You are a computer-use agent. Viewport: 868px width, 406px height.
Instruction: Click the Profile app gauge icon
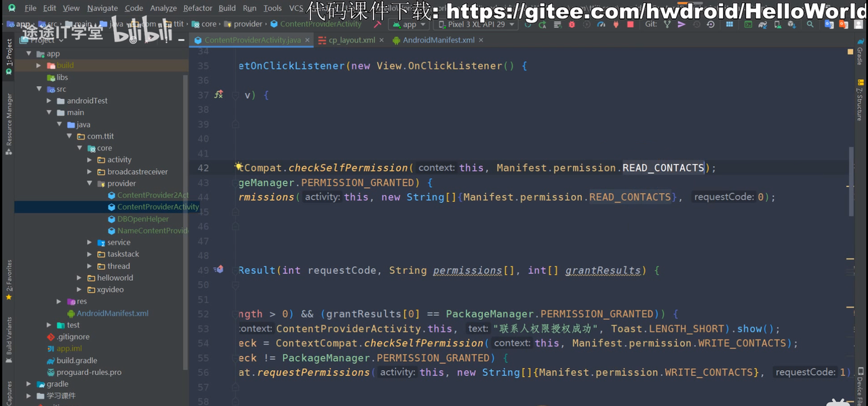(601, 24)
